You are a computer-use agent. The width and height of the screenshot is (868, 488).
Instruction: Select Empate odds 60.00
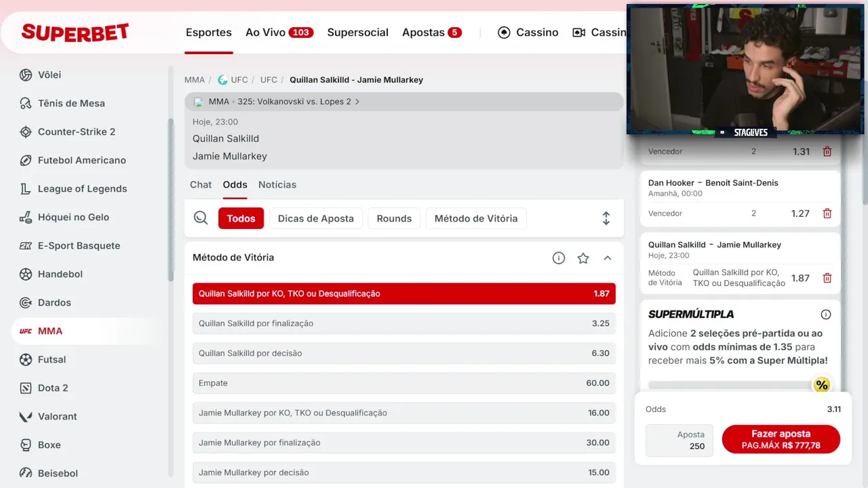pyautogui.click(x=404, y=383)
